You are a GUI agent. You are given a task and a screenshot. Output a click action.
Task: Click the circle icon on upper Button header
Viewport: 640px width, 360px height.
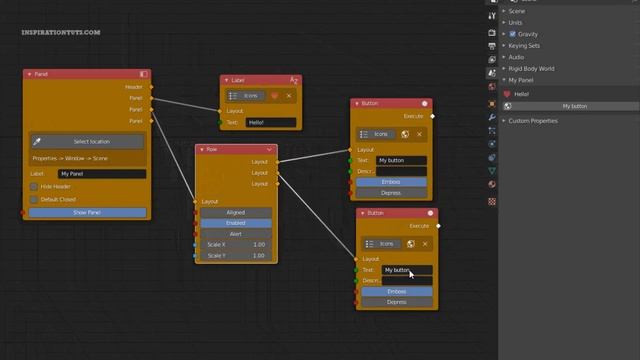pyautogui.click(x=424, y=103)
